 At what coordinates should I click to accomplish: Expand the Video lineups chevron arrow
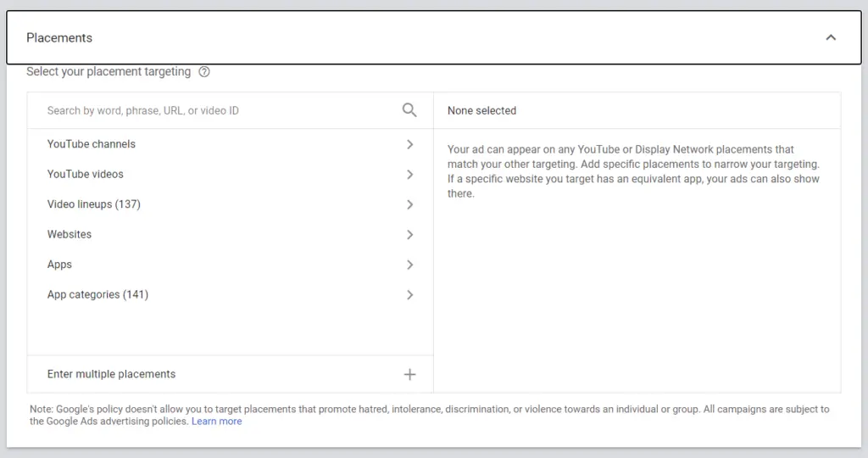[410, 204]
